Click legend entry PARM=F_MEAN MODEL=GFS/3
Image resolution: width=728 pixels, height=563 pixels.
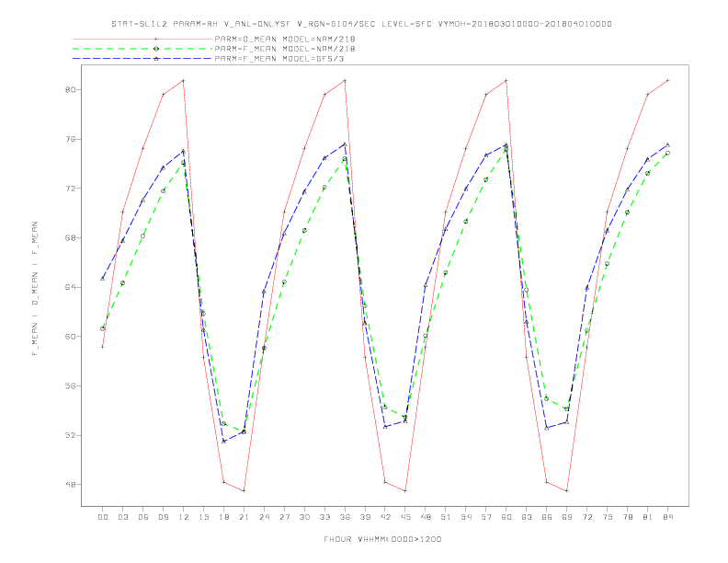click(279, 59)
